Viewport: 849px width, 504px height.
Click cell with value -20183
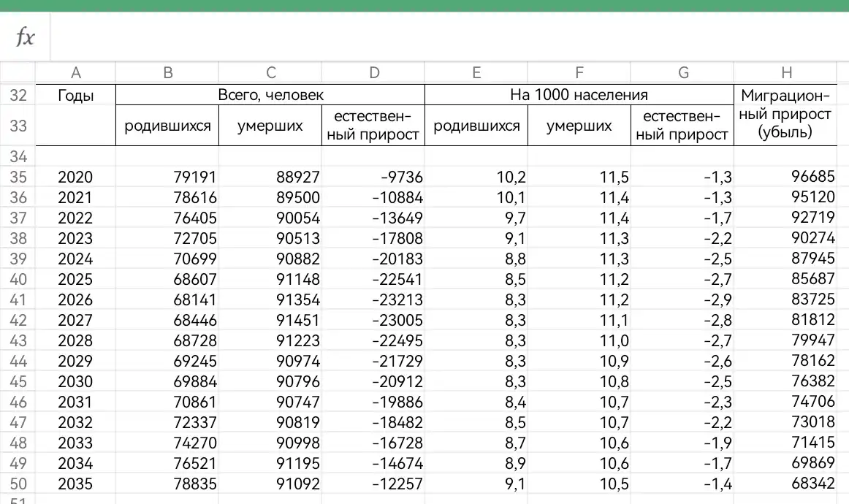tap(373, 259)
